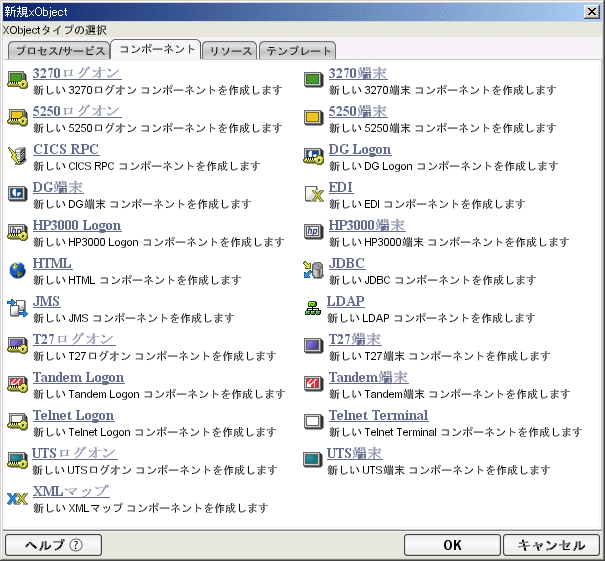605x561 pixels.
Task: Click the DG端末 terminal icon
Action: pos(17,193)
